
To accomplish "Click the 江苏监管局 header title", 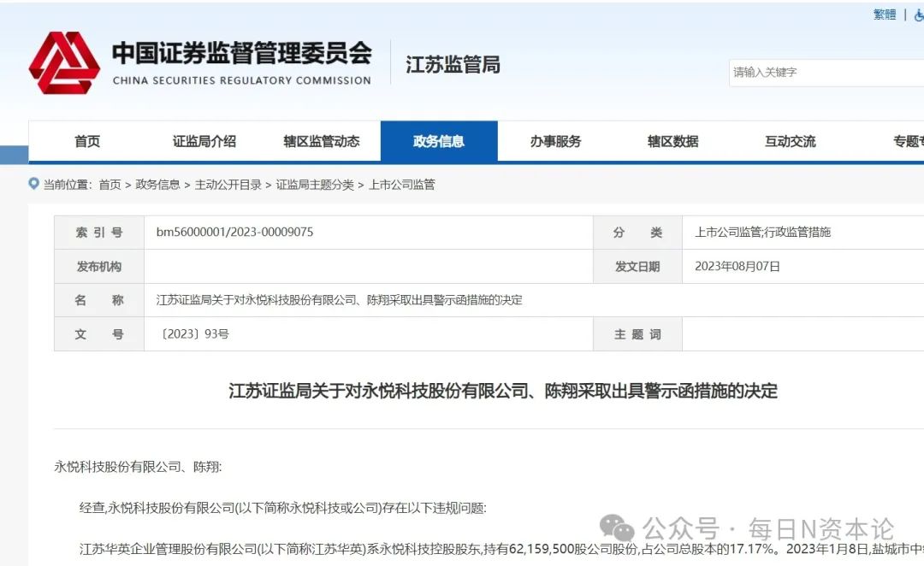I will click(x=453, y=65).
